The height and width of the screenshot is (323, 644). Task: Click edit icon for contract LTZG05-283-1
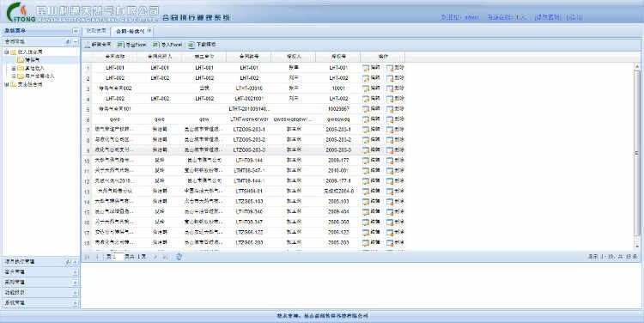click(x=366, y=130)
